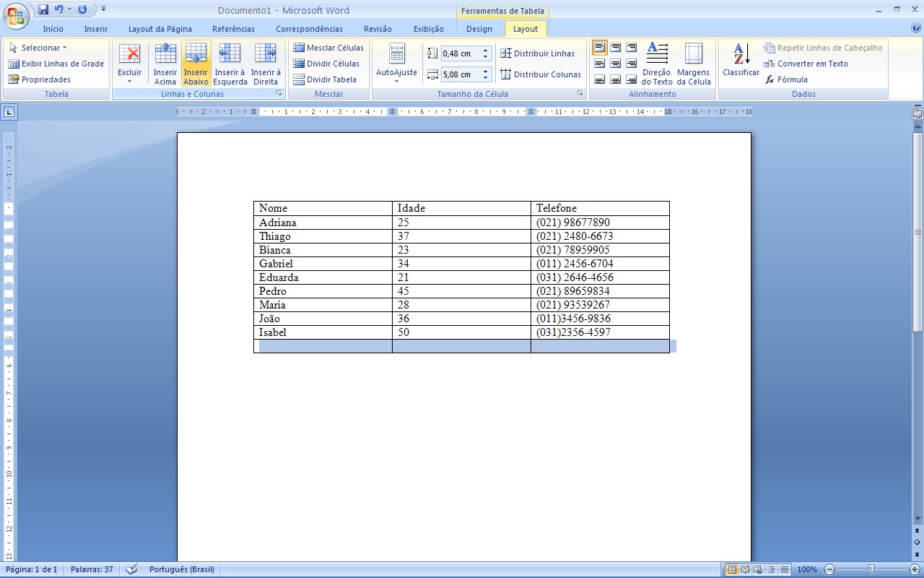Open the AutoAjuste dropdown
This screenshot has width=924, height=578.
[x=397, y=64]
